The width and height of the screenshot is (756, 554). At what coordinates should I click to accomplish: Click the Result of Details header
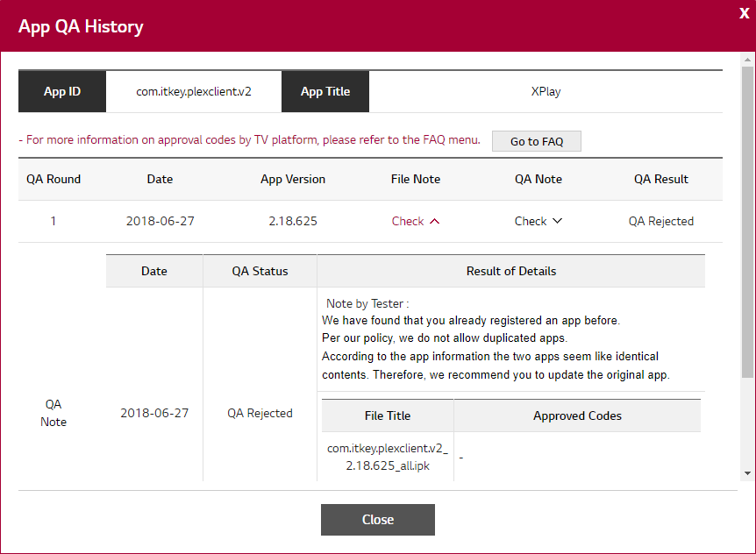coord(511,271)
